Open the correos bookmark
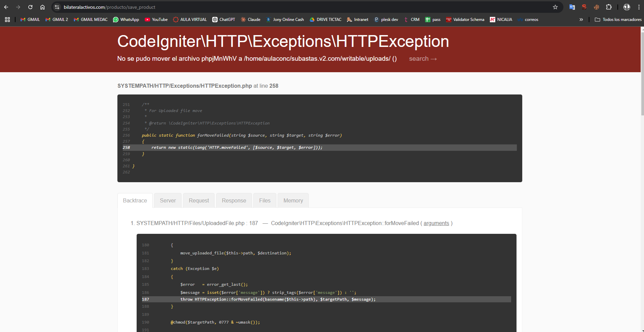644x332 pixels. [528, 20]
